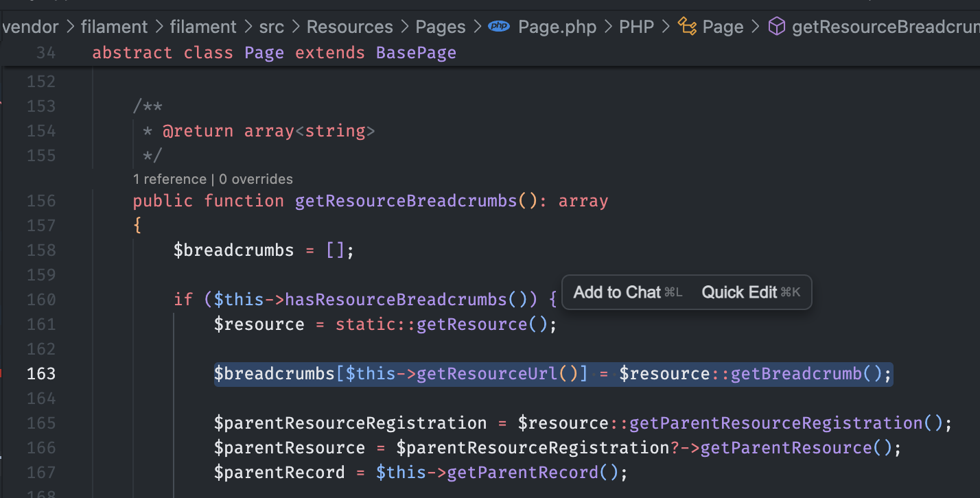Select the vendor folder breadcrumb
The image size is (980, 498).
tap(30, 27)
